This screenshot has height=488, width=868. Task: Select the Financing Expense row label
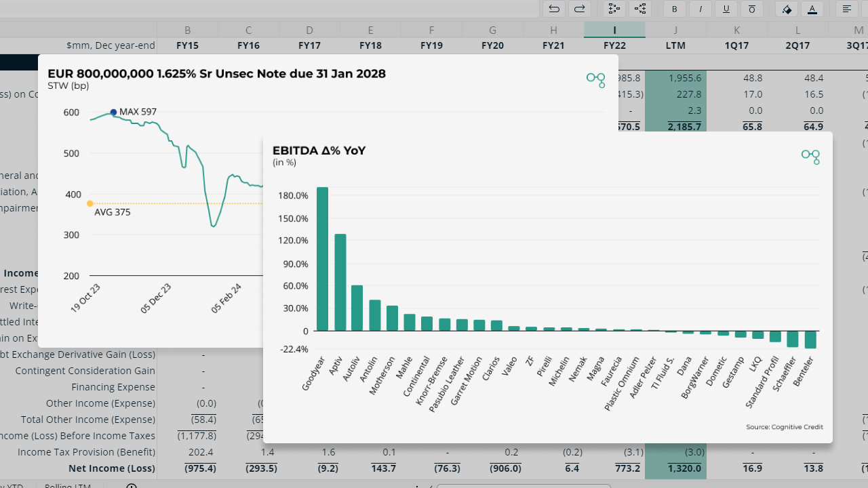[113, 387]
